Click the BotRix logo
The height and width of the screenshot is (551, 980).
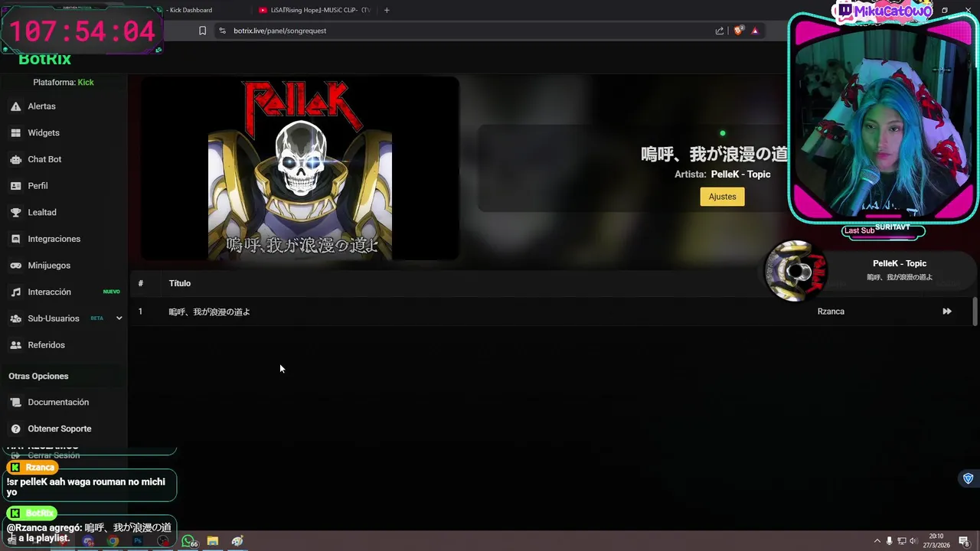coord(44,59)
